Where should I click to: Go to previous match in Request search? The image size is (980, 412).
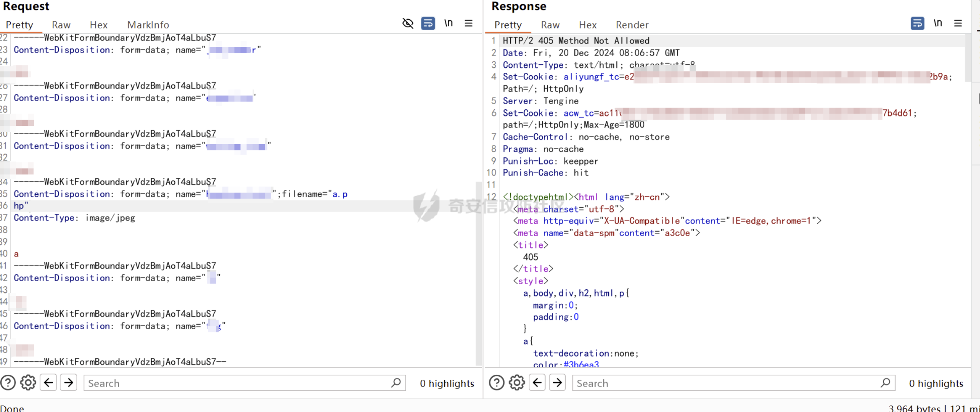pos(48,383)
